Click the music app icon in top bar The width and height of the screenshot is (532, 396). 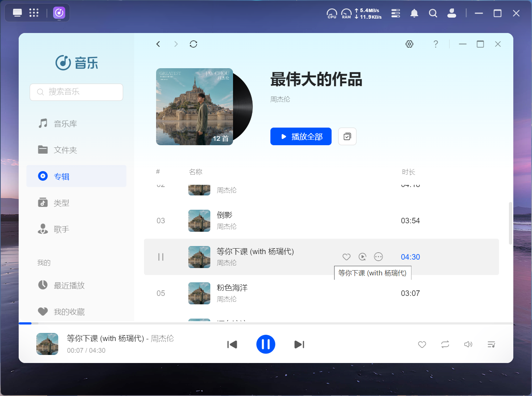(59, 13)
